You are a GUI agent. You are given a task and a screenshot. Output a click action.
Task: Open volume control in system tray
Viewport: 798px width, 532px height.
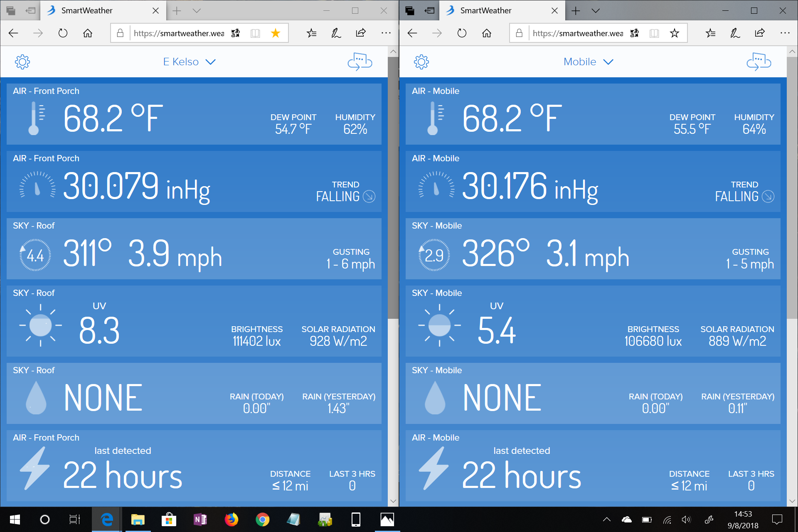click(686, 520)
